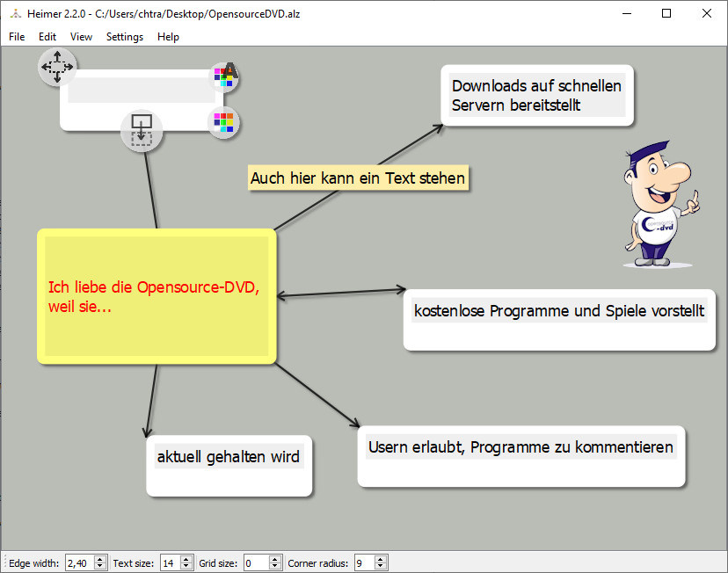Increase the Edge width value
Viewport: 728px width, 573px height.
pyautogui.click(x=100, y=559)
